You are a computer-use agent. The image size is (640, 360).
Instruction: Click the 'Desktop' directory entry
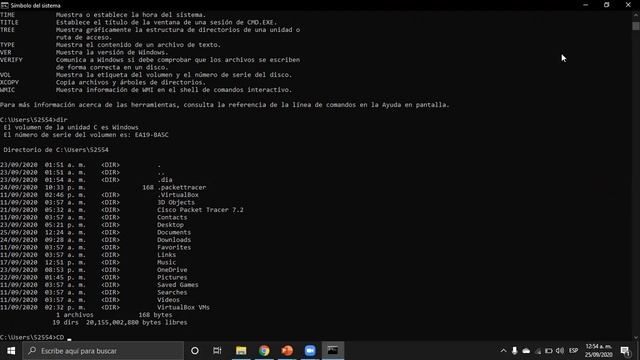click(x=170, y=225)
